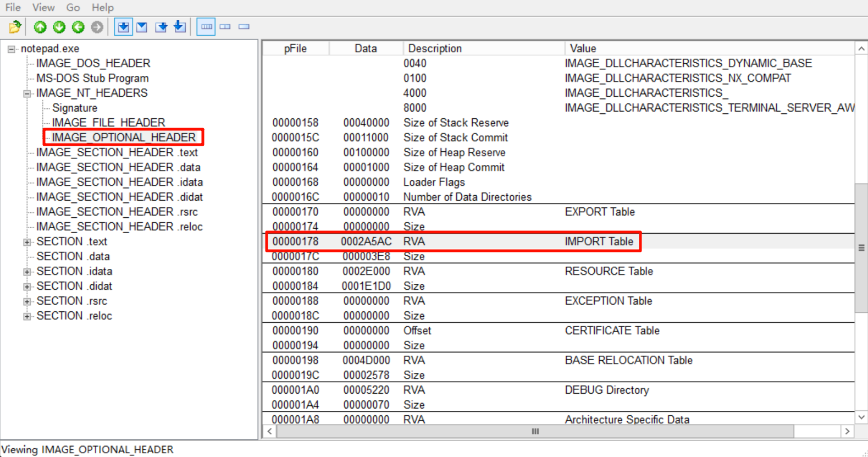Toggle the four-segment width view button
Screen dimensions: 868x457
pos(206,26)
